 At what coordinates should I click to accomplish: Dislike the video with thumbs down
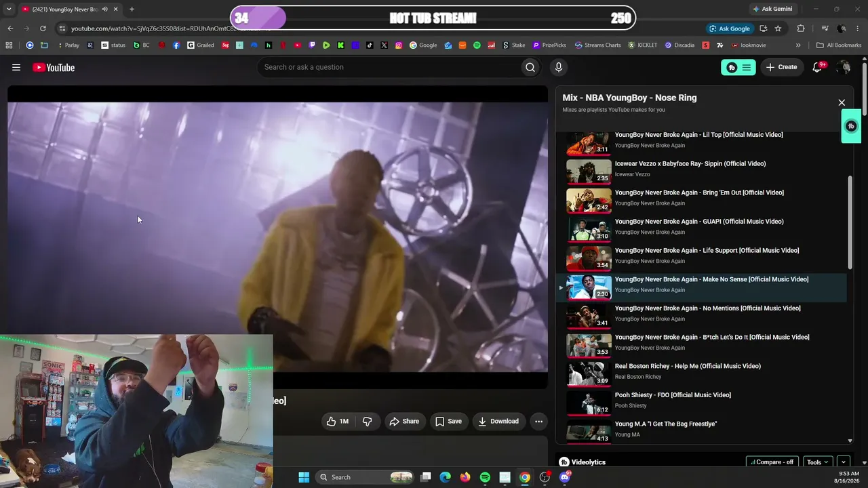pyautogui.click(x=368, y=421)
